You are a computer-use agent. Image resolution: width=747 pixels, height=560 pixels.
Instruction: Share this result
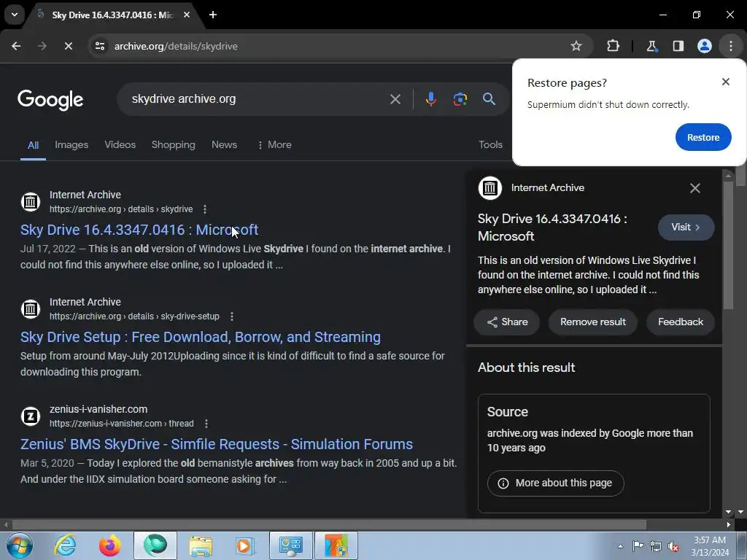(507, 322)
